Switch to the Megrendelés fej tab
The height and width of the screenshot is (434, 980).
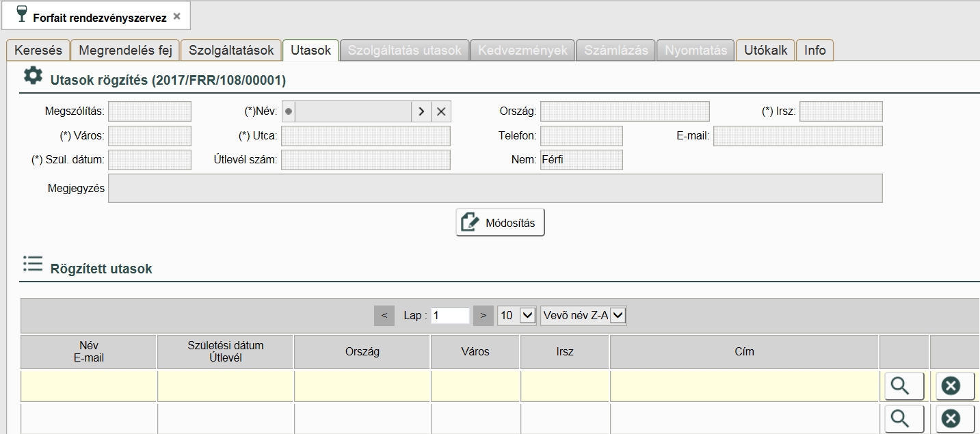point(125,50)
